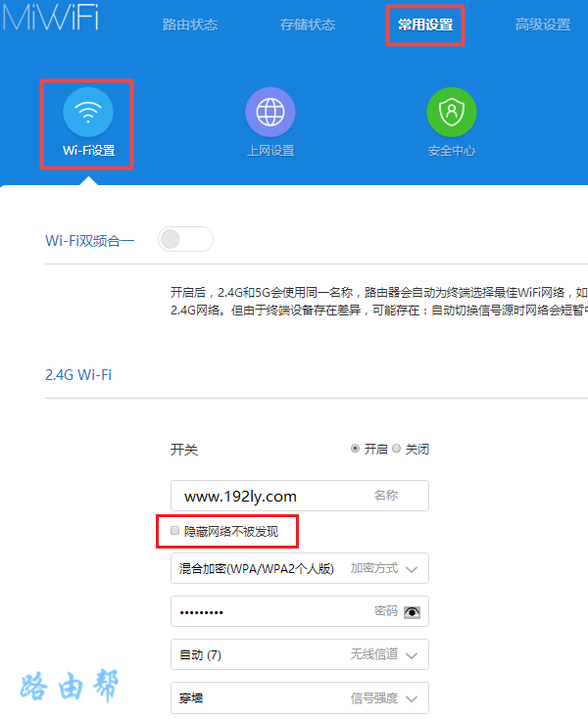The height and width of the screenshot is (719, 588).
Task: Show password with the eye icon
Action: click(x=412, y=611)
